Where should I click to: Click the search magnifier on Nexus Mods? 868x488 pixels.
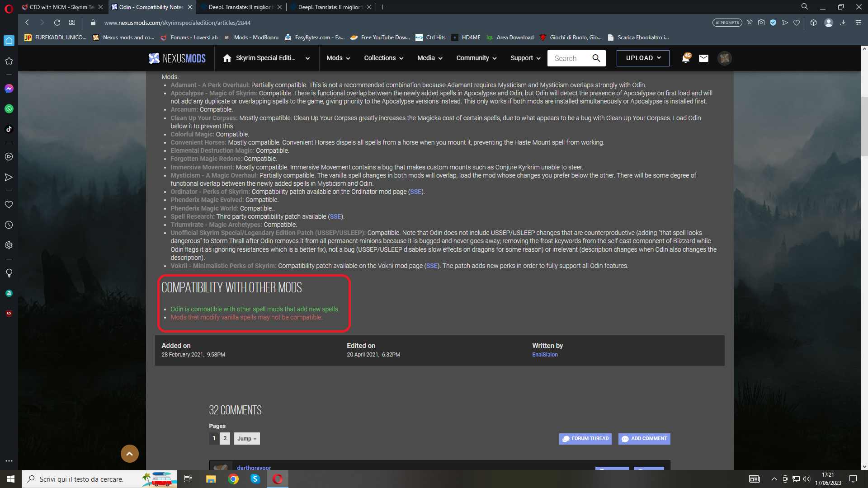(596, 58)
